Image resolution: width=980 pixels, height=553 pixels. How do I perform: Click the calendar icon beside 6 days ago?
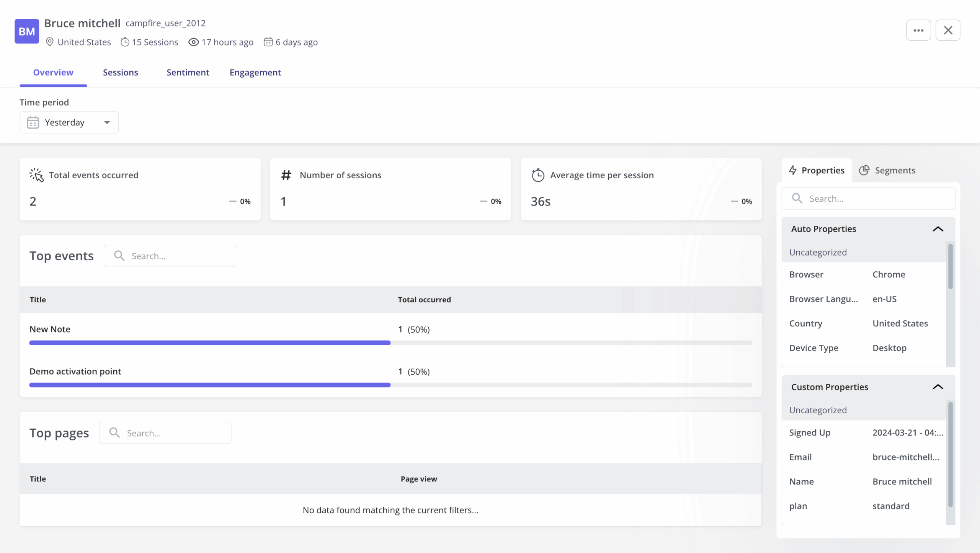click(x=268, y=42)
